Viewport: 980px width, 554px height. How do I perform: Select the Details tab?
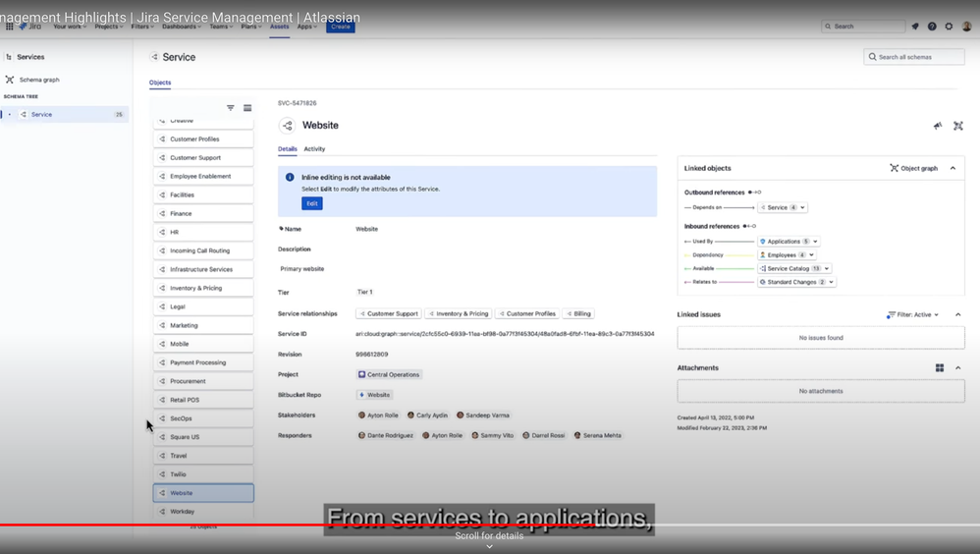pyautogui.click(x=288, y=149)
